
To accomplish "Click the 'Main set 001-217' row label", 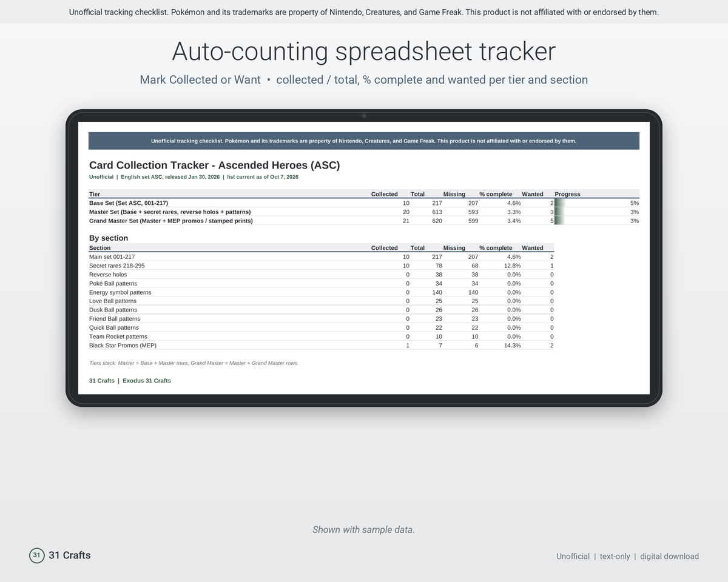I will [x=112, y=257].
